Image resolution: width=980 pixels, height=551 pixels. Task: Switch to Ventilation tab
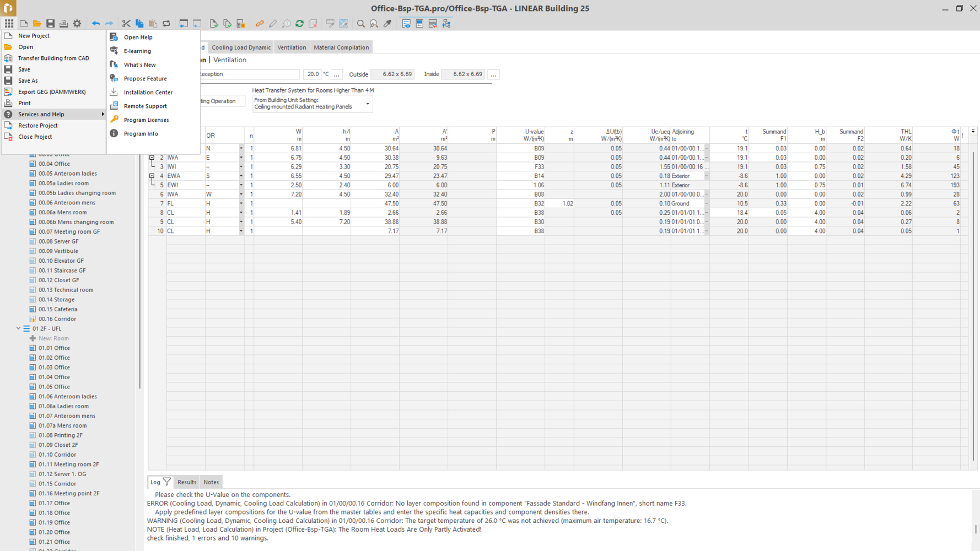point(292,47)
